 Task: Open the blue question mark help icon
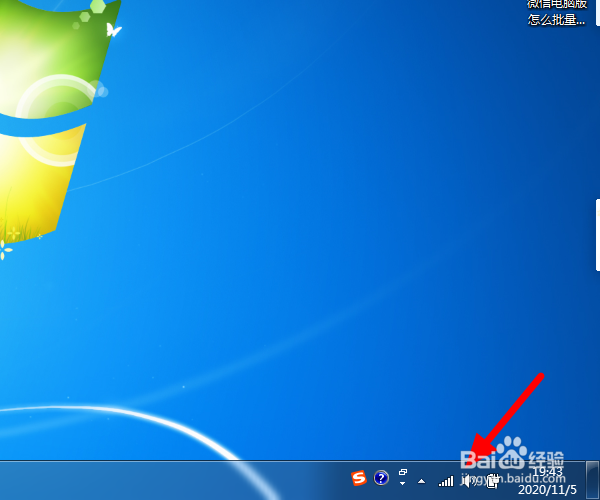pyautogui.click(x=381, y=478)
